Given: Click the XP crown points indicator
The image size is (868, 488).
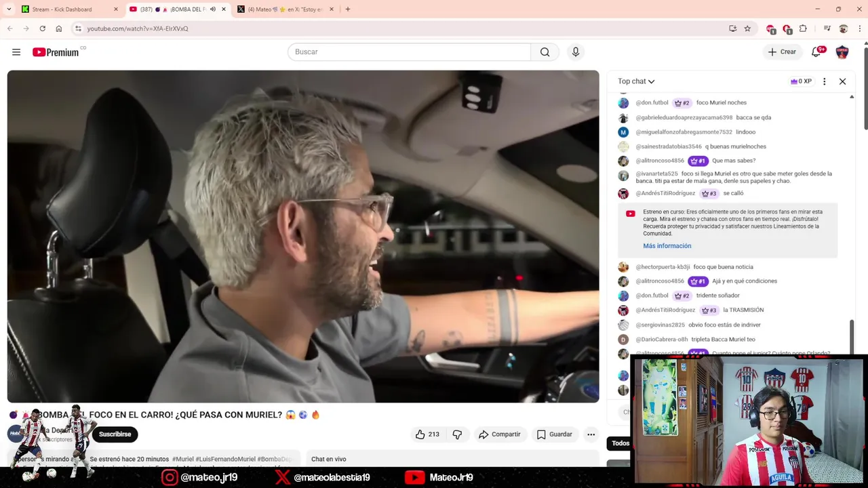Looking at the screenshot, I should (x=801, y=81).
